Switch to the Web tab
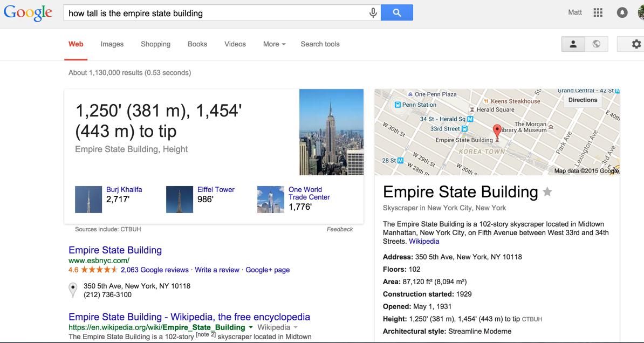 [x=76, y=44]
